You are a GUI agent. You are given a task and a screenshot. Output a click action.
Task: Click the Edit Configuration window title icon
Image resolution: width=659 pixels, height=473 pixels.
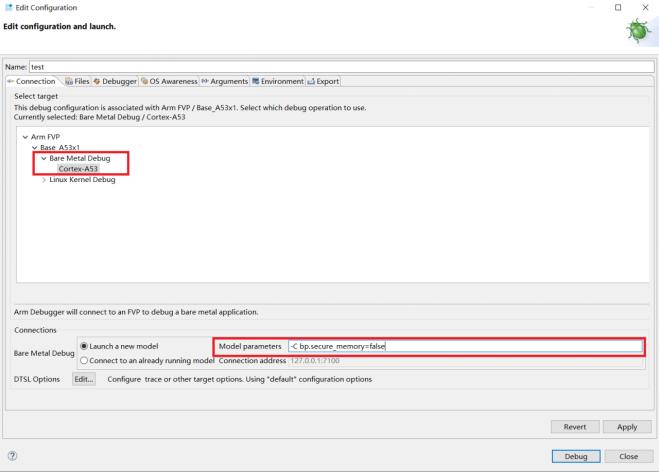[x=8, y=7]
